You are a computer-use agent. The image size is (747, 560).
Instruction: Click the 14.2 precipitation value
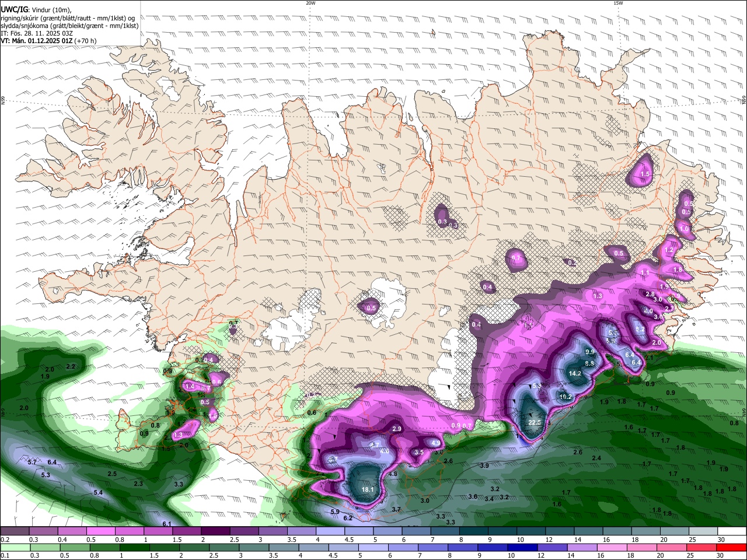[575, 373]
